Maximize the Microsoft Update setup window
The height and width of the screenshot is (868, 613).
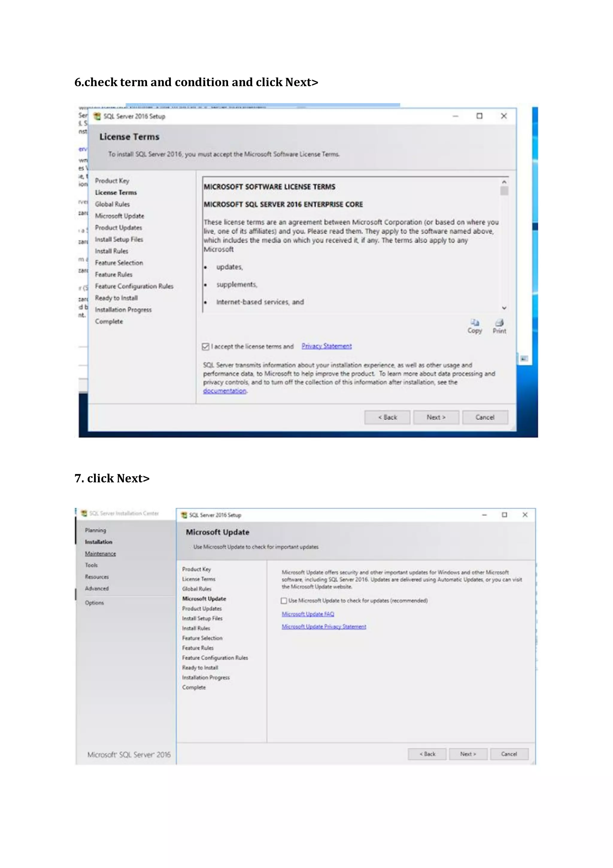pos(504,515)
